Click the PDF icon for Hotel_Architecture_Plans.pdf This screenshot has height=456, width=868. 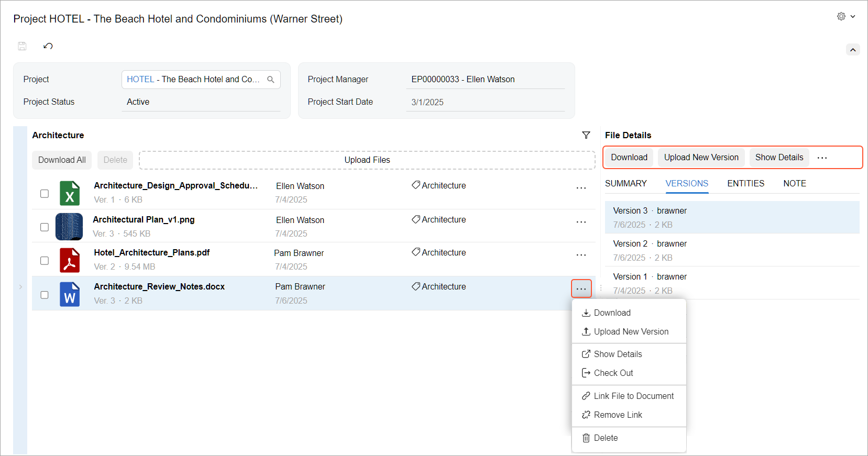pos(70,260)
